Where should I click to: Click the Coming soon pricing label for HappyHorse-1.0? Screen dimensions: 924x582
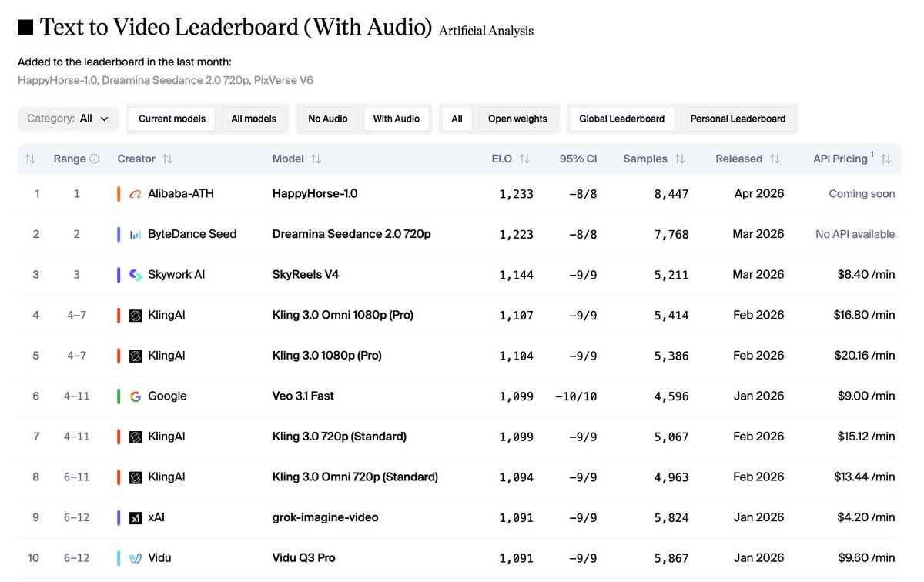tap(862, 193)
